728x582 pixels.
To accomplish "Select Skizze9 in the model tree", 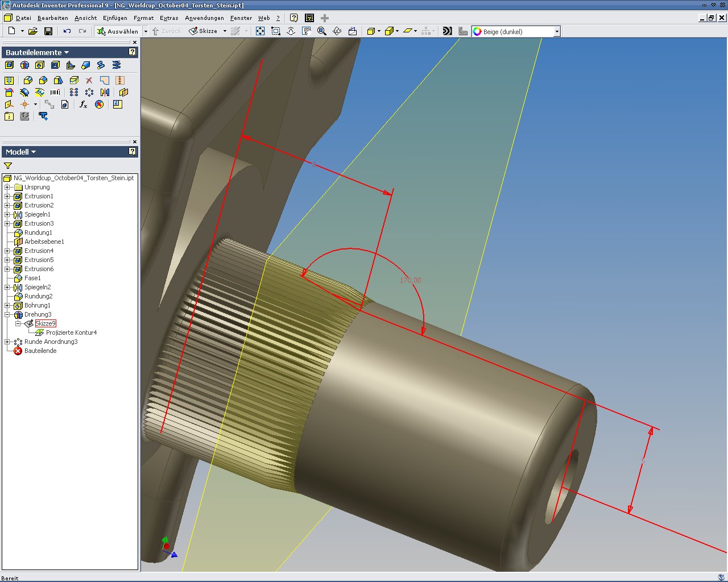I will pos(45,323).
